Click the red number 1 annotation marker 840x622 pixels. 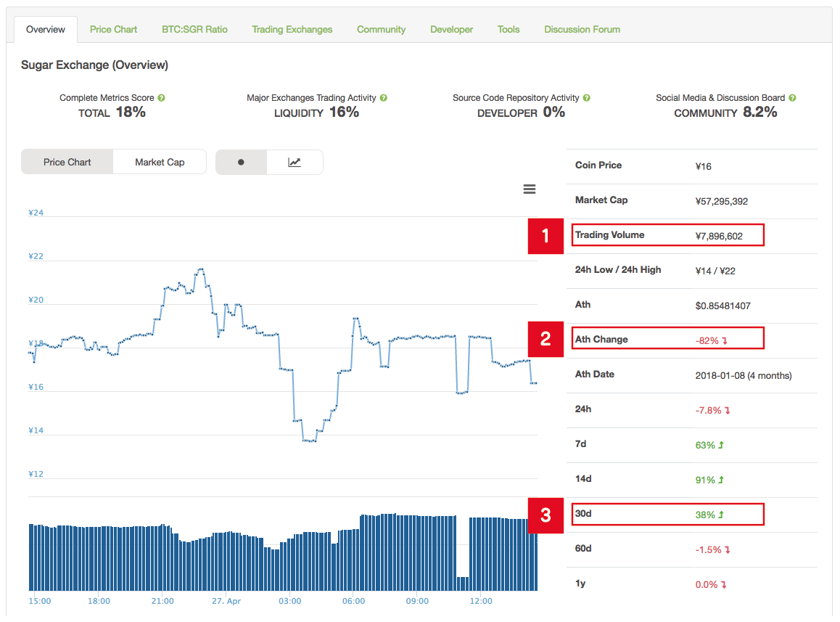point(545,235)
